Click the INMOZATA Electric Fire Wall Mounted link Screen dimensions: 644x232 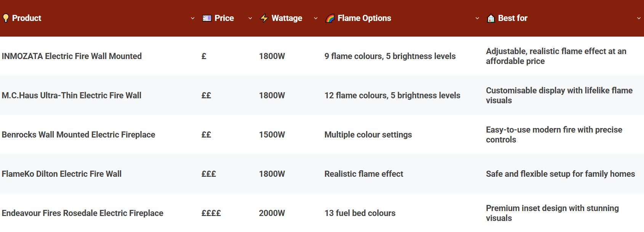(72, 56)
